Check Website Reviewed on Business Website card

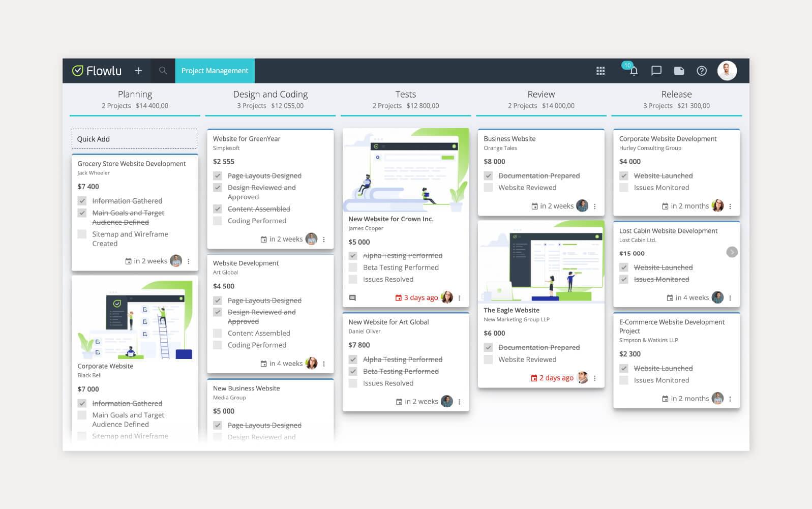[489, 188]
